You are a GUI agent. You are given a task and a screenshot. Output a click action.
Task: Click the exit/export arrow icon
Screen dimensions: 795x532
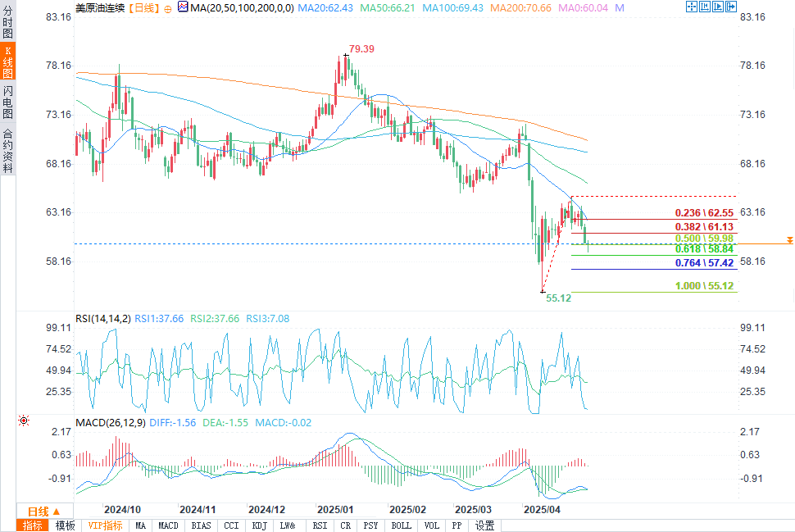pos(731,7)
